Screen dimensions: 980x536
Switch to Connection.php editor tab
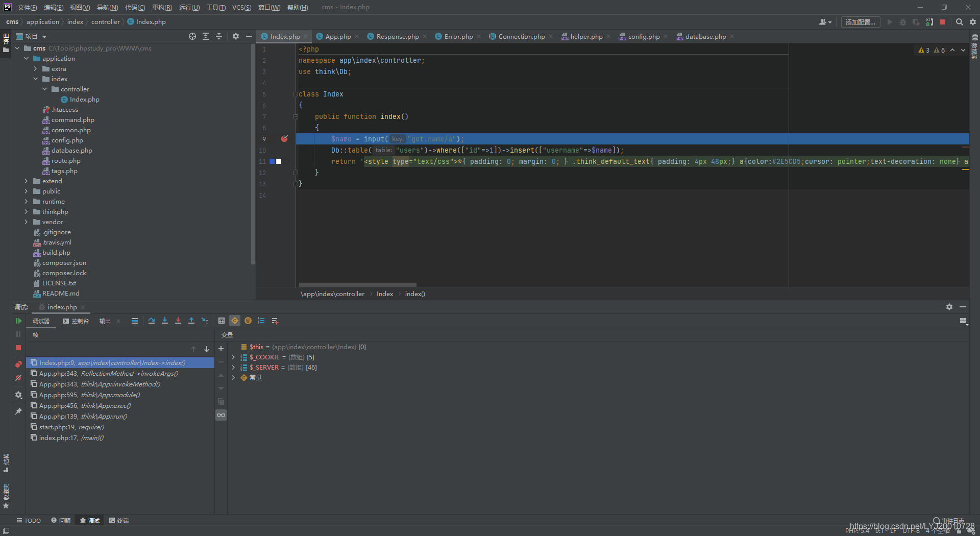pos(521,37)
